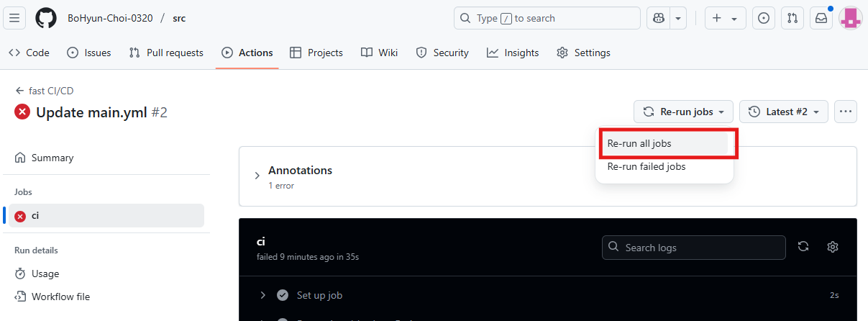
Task: Open the BoHyun-Choi-0320 profile link
Action: coord(110,18)
